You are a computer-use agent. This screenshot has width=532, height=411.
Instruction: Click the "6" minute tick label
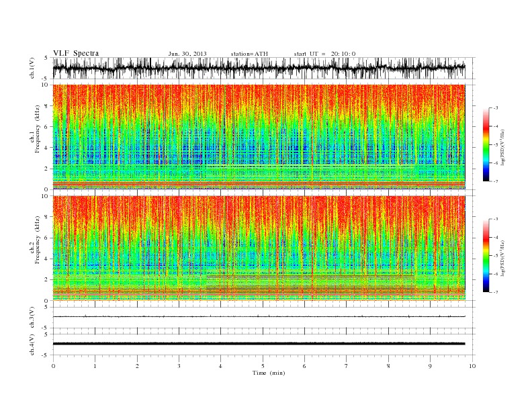coord(304,366)
